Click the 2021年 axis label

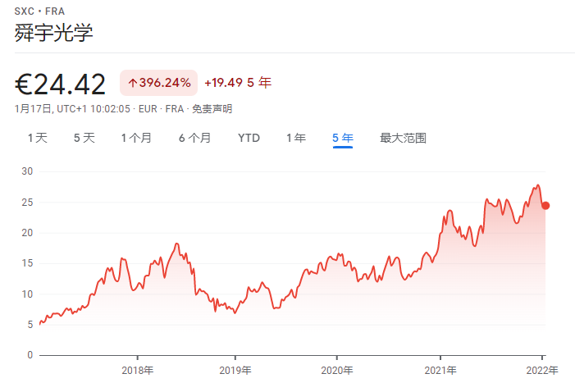point(440,371)
